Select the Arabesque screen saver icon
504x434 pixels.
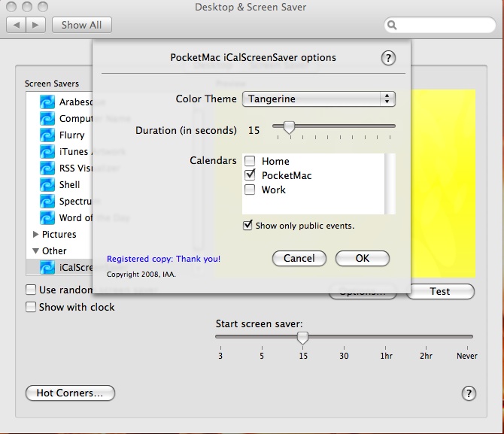[47, 102]
